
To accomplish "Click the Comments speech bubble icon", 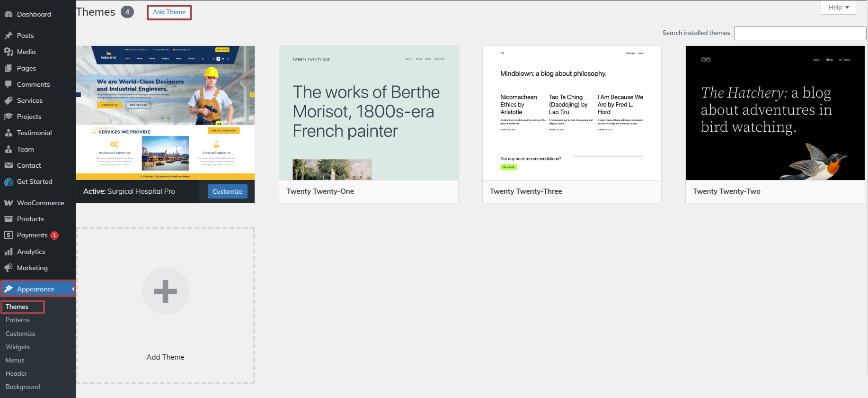I will [9, 84].
